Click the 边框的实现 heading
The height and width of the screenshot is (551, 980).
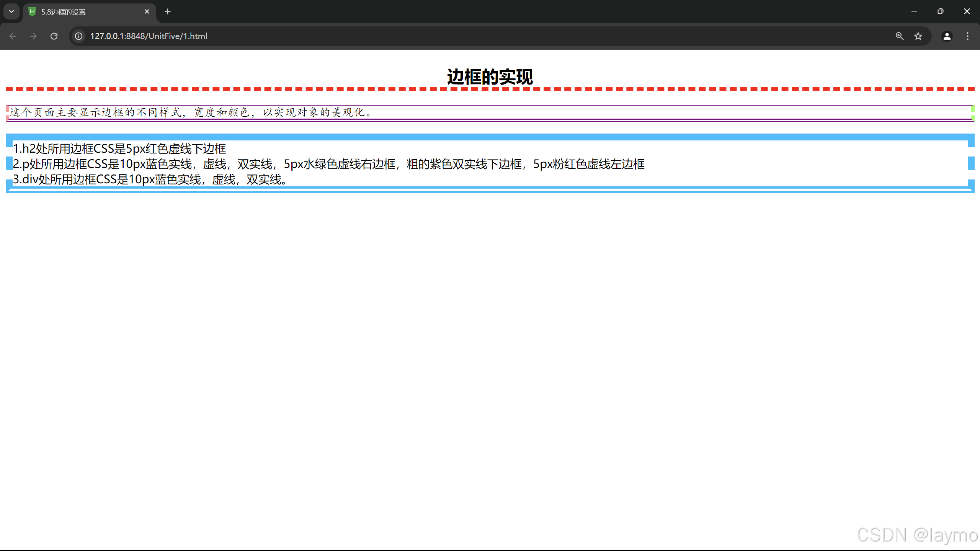490,77
